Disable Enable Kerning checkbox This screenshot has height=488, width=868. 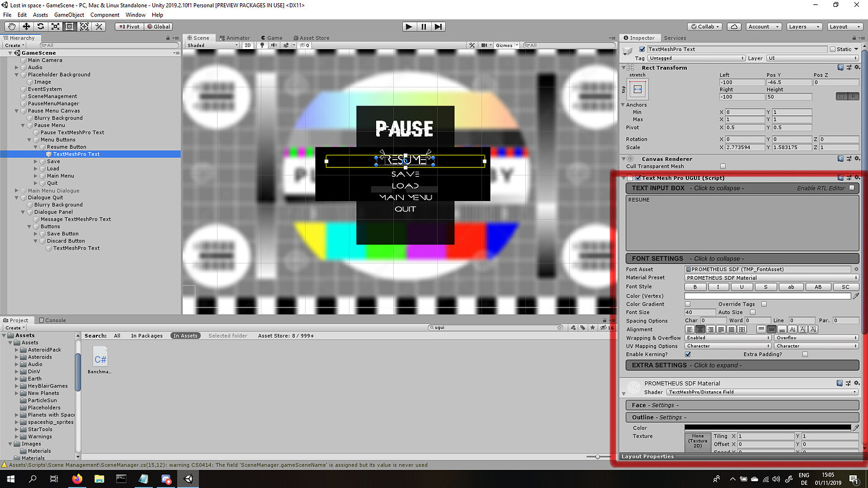pos(687,353)
